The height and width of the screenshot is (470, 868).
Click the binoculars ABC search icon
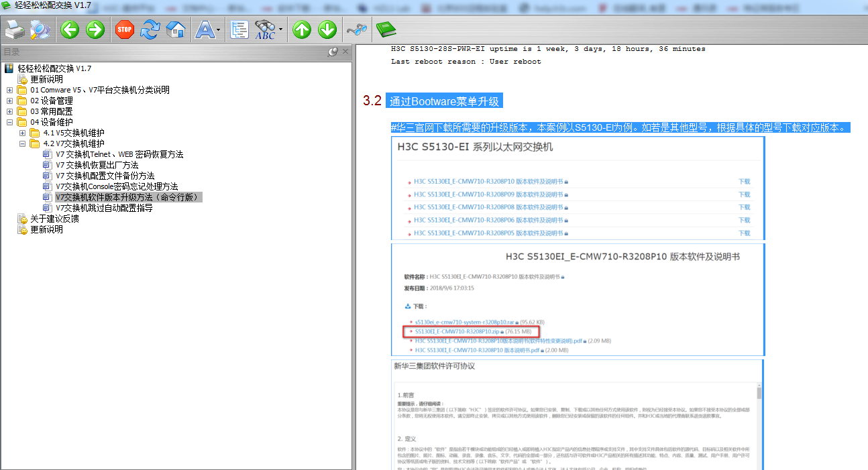266,30
